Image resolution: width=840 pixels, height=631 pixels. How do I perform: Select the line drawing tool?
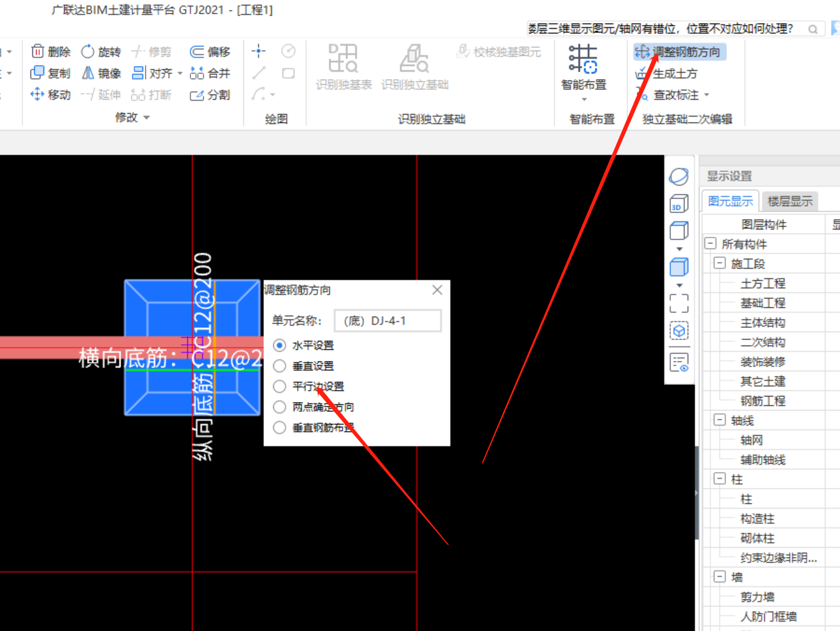coord(259,73)
